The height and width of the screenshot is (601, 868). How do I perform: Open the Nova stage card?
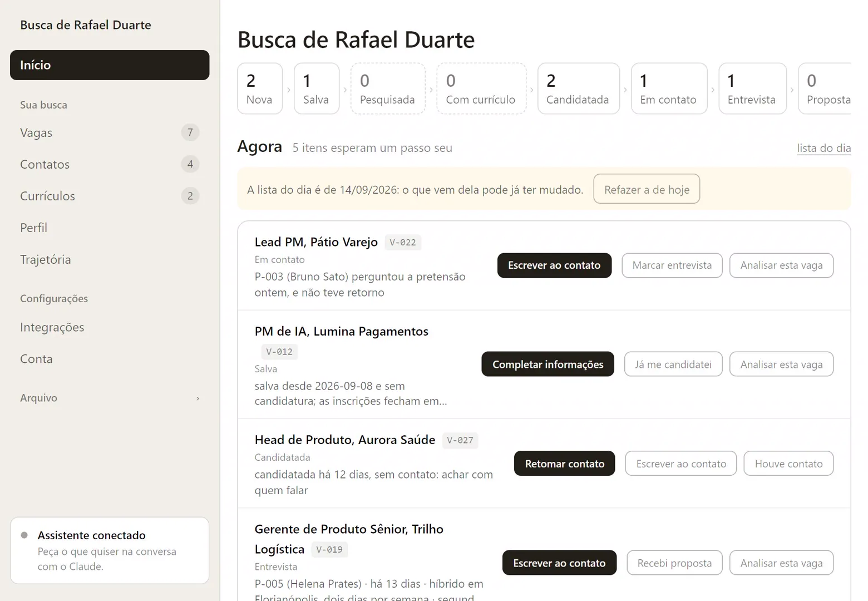pos(260,88)
